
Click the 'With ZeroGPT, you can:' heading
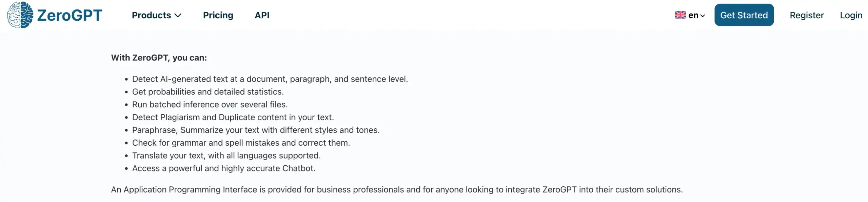click(159, 58)
